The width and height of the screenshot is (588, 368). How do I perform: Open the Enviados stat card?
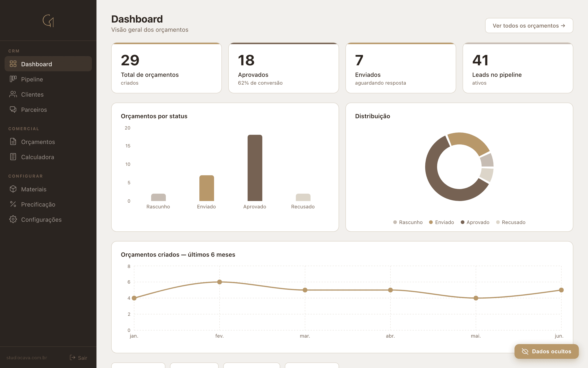[x=401, y=68]
